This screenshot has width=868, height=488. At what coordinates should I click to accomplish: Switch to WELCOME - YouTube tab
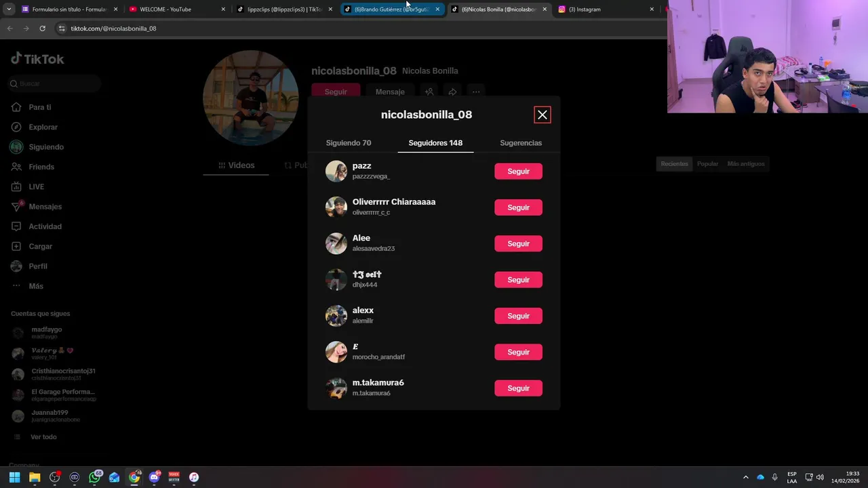click(176, 9)
